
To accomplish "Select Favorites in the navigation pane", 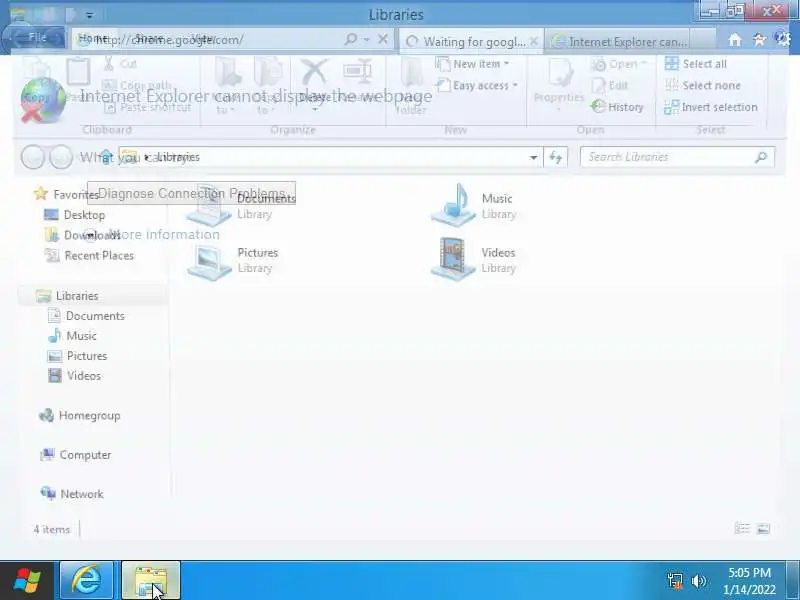I will click(x=67, y=194).
